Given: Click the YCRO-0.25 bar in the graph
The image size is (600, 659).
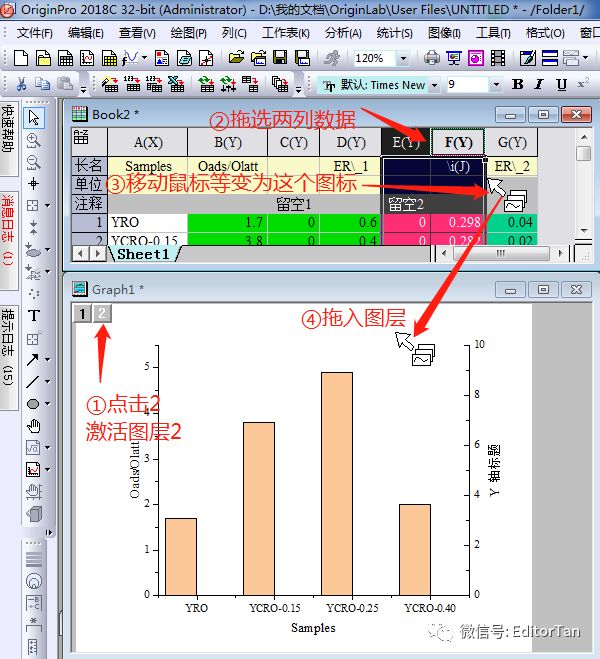Looking at the screenshot, I should [337, 483].
